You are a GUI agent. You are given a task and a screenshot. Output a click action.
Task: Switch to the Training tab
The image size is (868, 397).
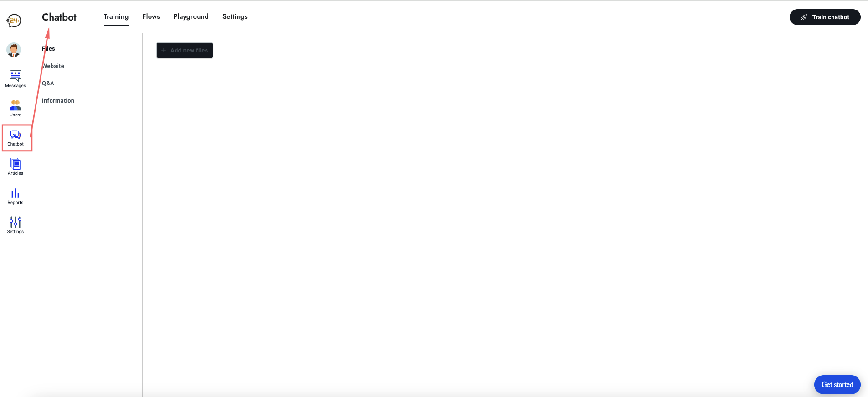[116, 17]
